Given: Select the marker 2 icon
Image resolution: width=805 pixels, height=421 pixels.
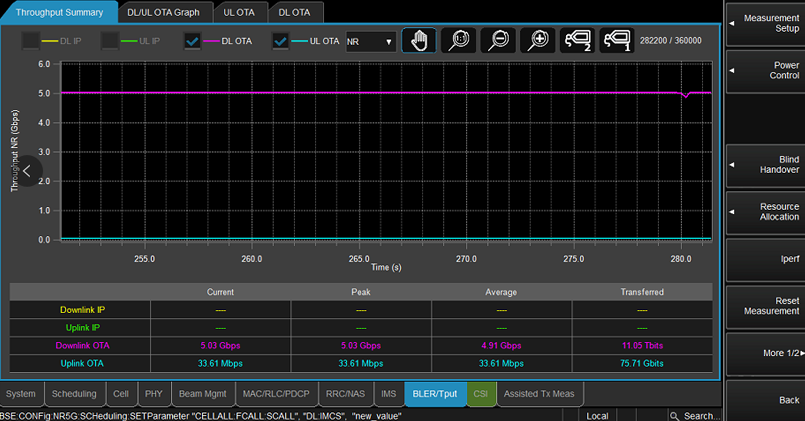Looking at the screenshot, I should point(577,41).
